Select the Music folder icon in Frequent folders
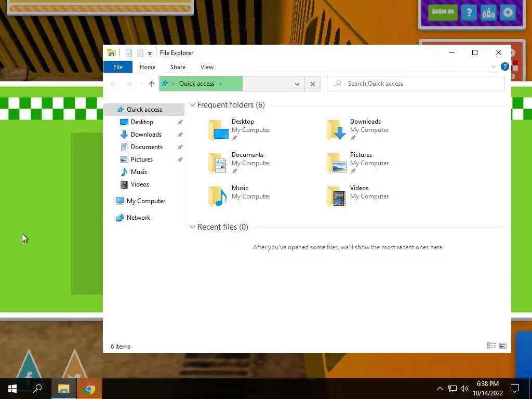 click(x=218, y=196)
